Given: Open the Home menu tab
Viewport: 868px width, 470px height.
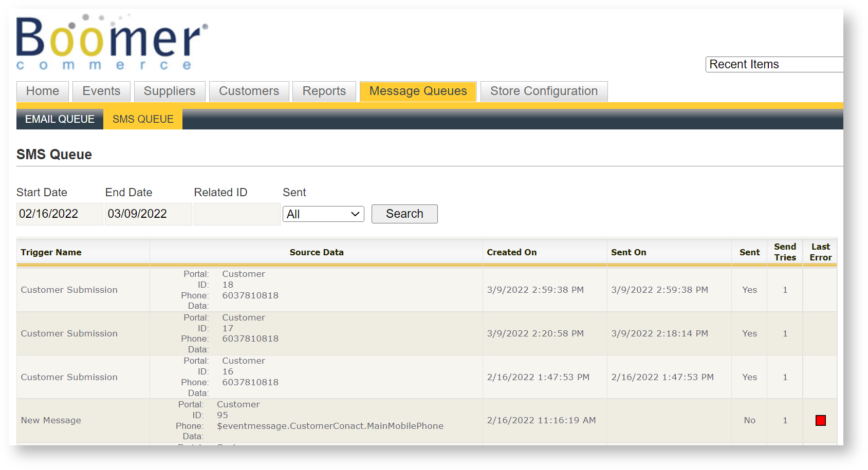Looking at the screenshot, I should [43, 91].
